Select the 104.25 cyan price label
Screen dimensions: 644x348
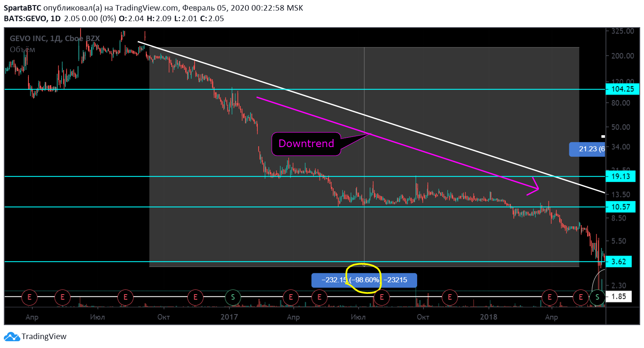pyautogui.click(x=622, y=89)
